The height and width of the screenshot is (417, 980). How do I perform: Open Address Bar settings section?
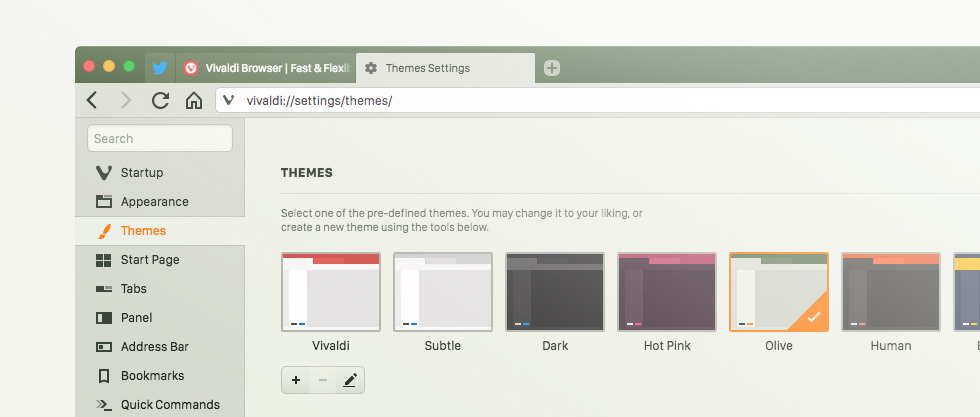click(x=160, y=346)
